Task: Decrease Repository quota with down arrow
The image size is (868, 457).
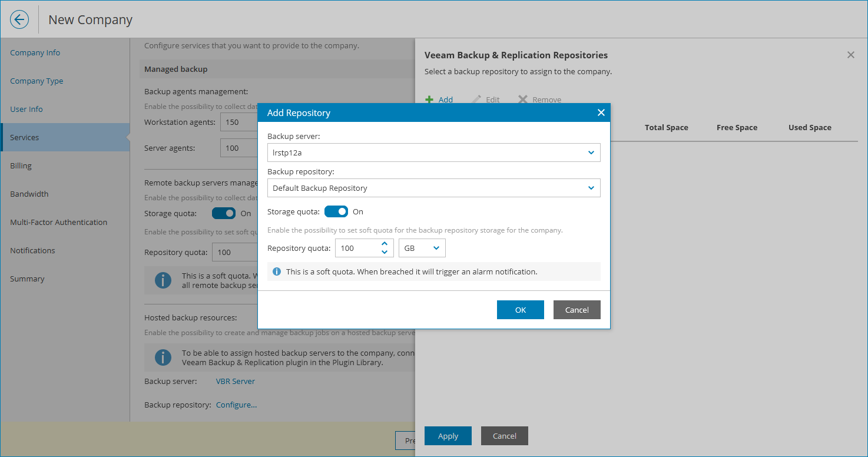Action: 385,252
